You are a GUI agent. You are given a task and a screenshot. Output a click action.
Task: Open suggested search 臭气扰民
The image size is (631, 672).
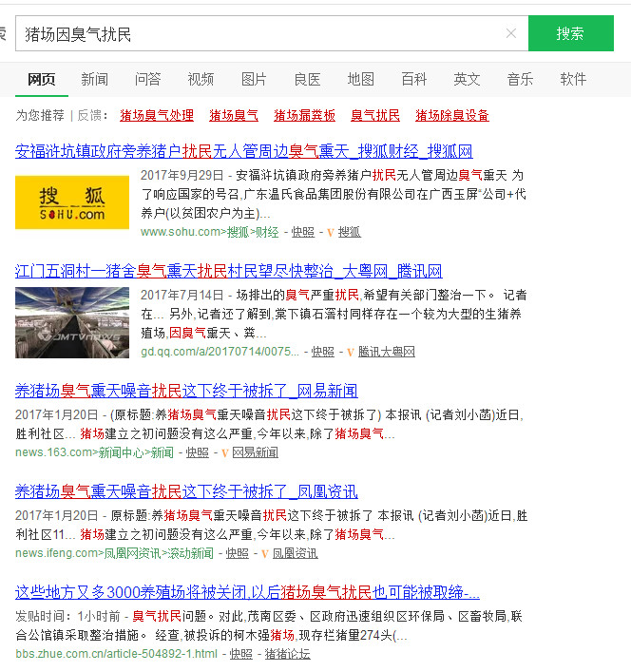[x=375, y=115]
